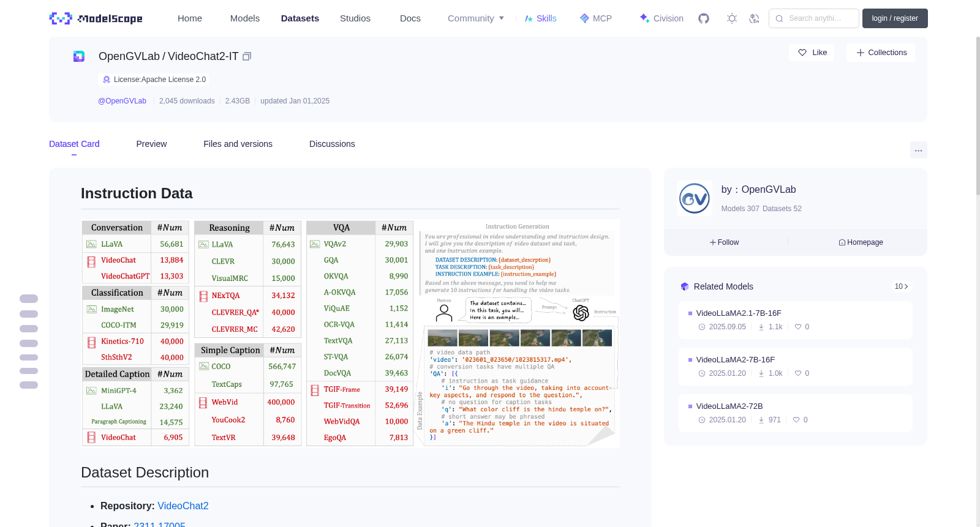Click the Dataset Description heading

[145, 473]
